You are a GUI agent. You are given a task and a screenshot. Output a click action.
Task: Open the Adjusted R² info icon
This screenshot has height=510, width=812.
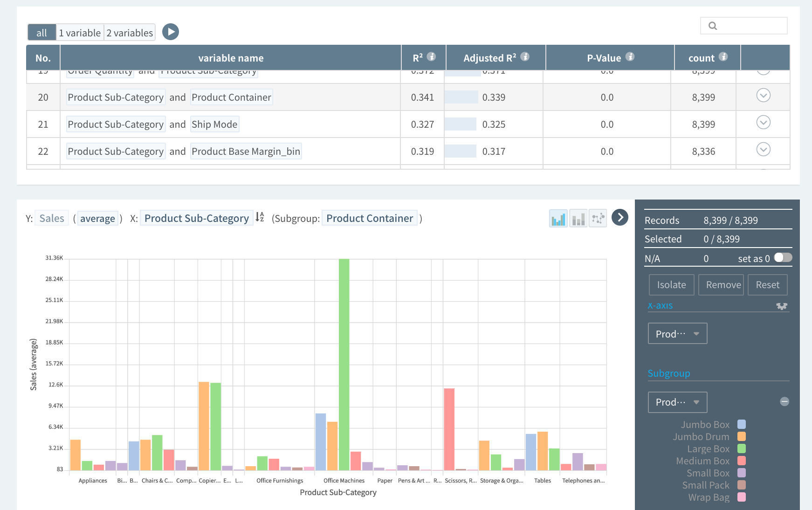coord(525,56)
